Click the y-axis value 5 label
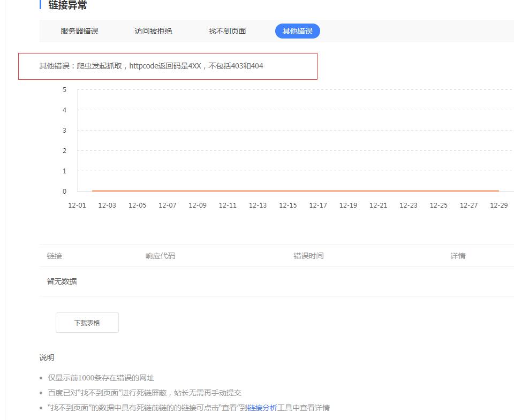Viewport: 514px width, 420px height. [64, 90]
